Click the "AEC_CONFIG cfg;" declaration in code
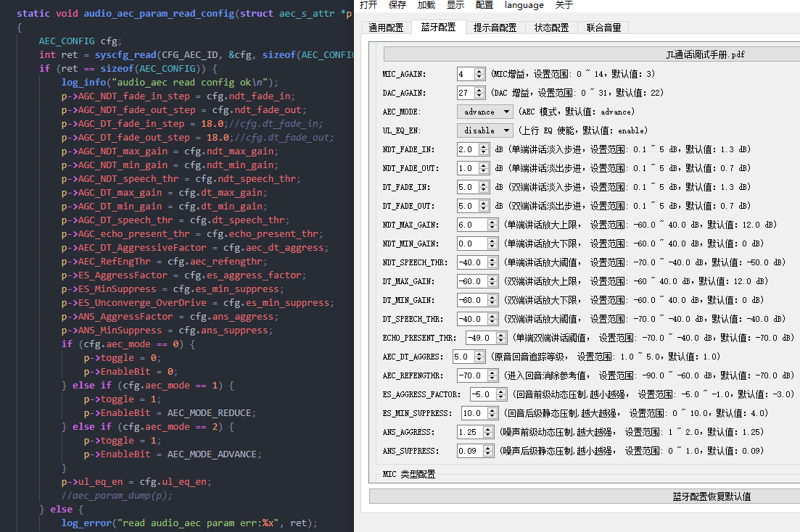The image size is (800, 532). pyautogui.click(x=81, y=41)
